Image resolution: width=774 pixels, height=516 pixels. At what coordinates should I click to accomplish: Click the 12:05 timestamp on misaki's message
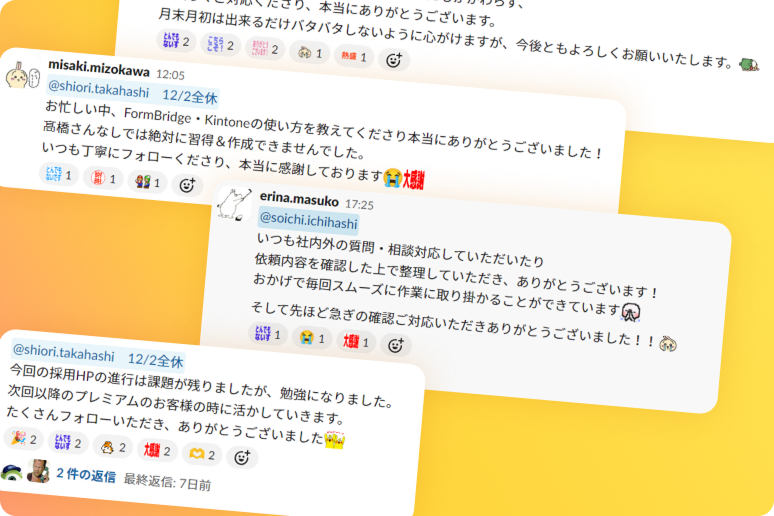(x=170, y=75)
